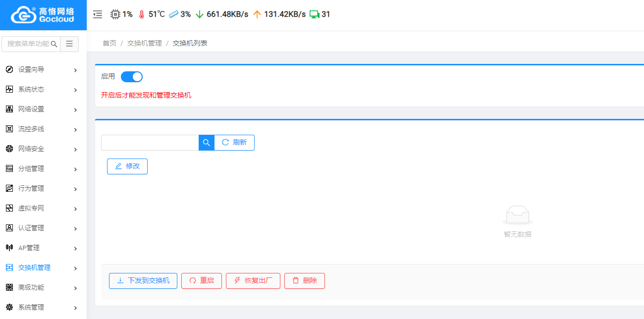Screen dimensions: 644x319
Task: Collapse sidebar with the menu fold icon
Action: click(98, 14)
